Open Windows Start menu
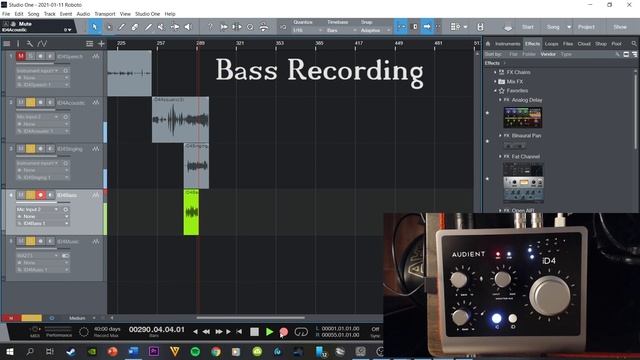Image resolution: width=640 pixels, height=360 pixels. pyautogui.click(x=9, y=351)
